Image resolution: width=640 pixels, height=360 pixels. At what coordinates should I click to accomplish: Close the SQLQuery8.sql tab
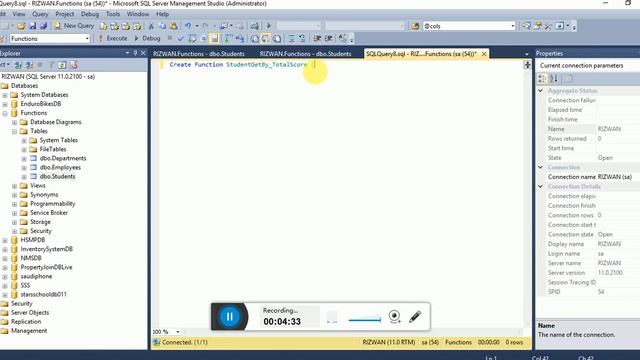coord(484,53)
